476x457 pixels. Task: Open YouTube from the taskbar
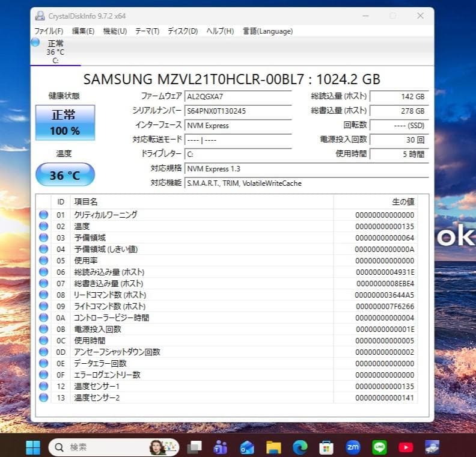pos(406,447)
